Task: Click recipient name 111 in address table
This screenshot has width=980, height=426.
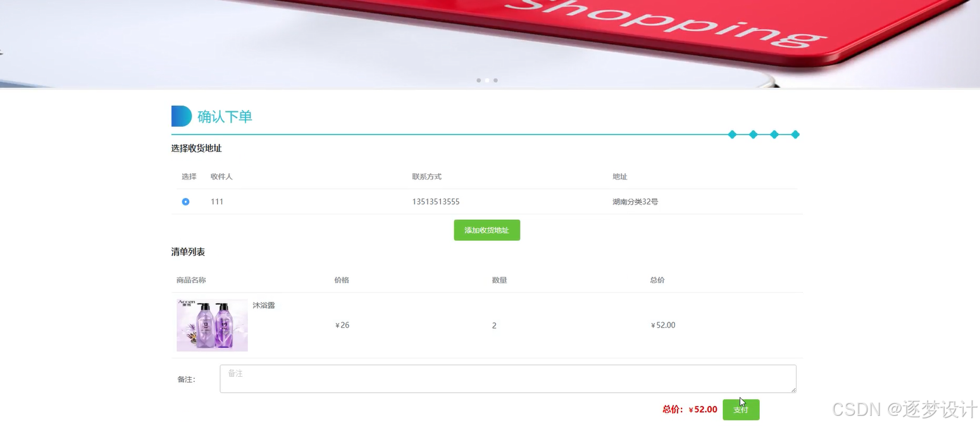Action: pyautogui.click(x=217, y=202)
